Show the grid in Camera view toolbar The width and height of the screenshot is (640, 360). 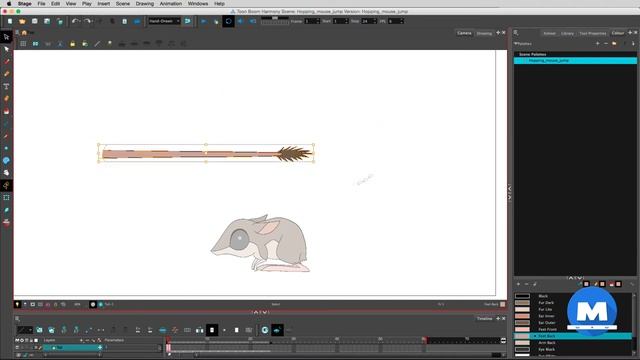pos(23,44)
